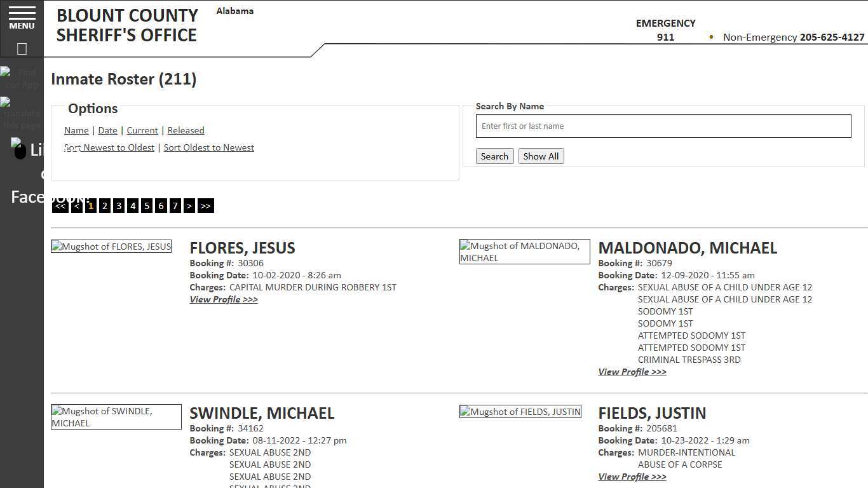This screenshot has width=868, height=488.
Task: View profile of FLORES, JESUS
Action: tap(224, 299)
